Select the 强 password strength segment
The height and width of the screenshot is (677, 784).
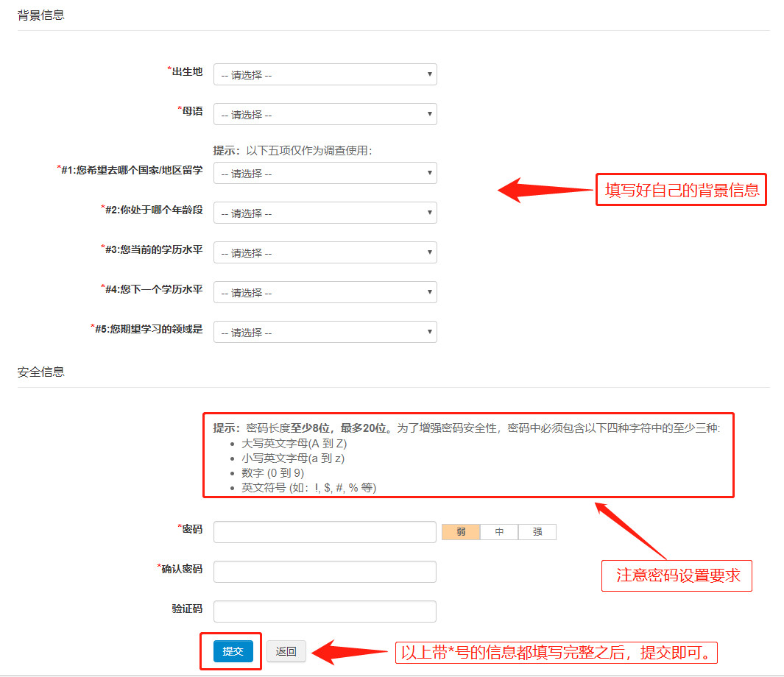point(537,531)
